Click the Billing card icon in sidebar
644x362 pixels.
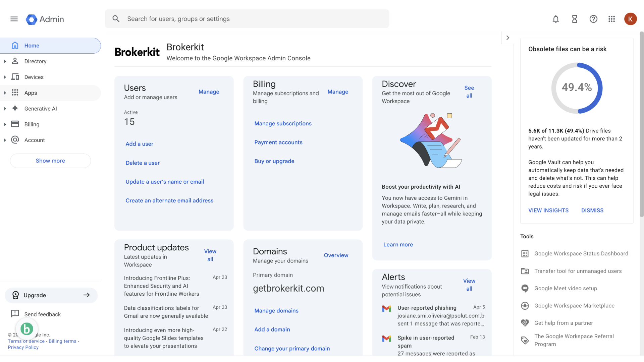[x=15, y=124]
